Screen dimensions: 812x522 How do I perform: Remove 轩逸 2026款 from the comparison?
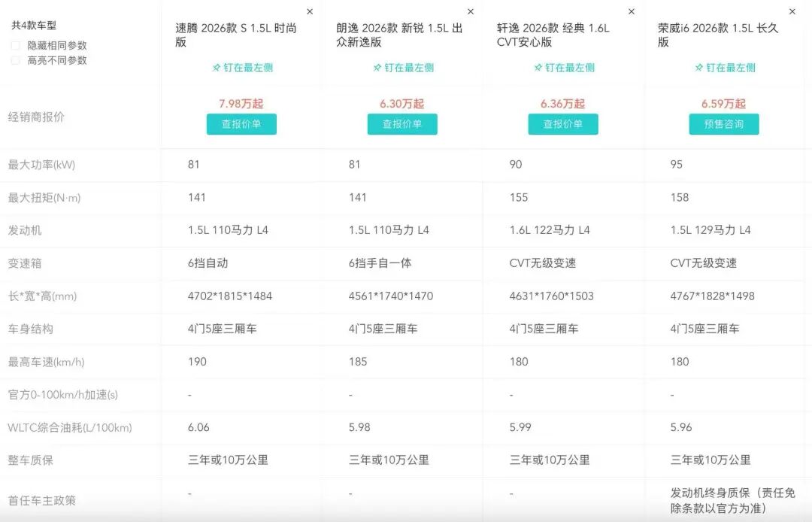pyautogui.click(x=631, y=11)
